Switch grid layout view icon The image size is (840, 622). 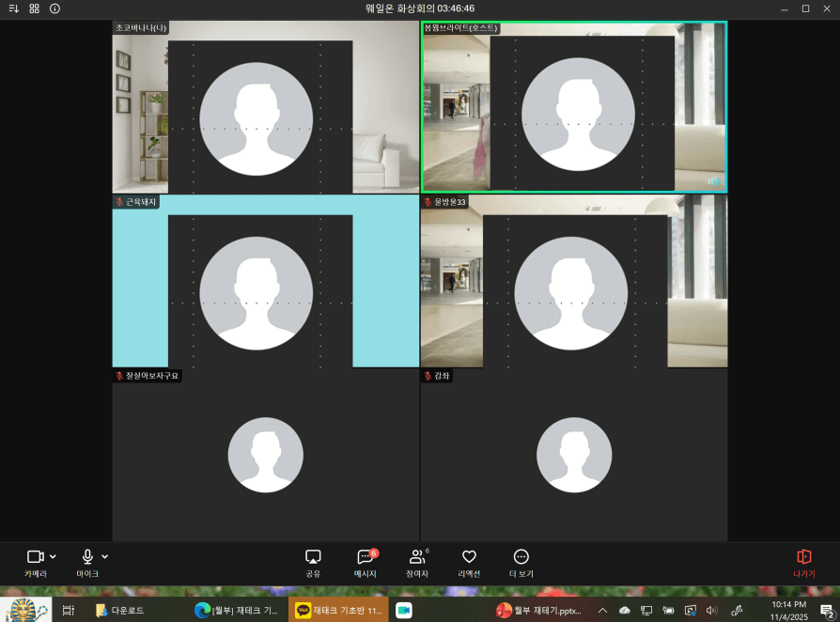[x=34, y=8]
